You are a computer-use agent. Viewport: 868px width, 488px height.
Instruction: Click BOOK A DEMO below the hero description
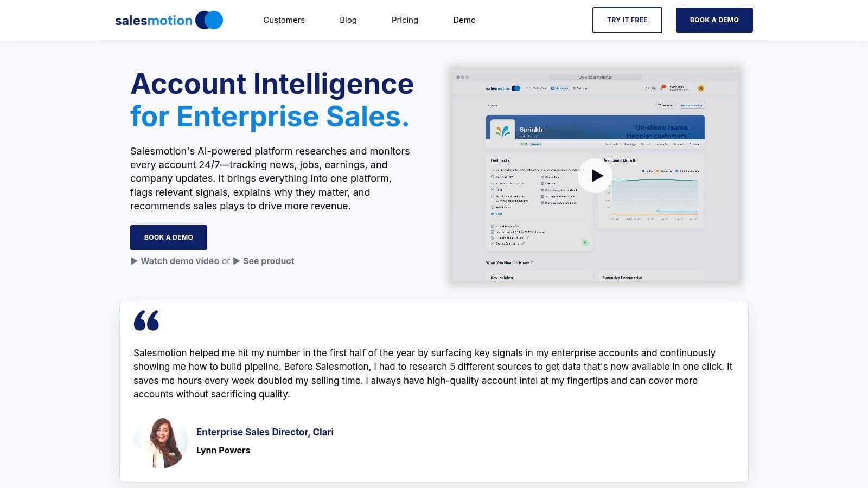(168, 237)
